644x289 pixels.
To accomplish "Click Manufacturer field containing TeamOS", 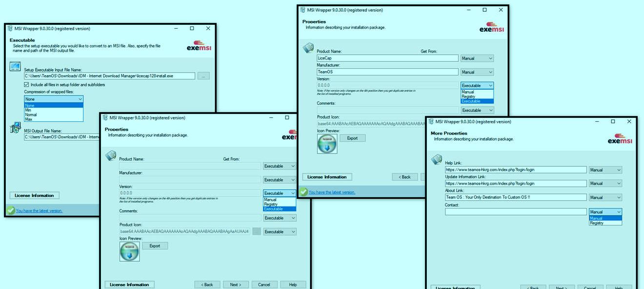I will [387, 72].
